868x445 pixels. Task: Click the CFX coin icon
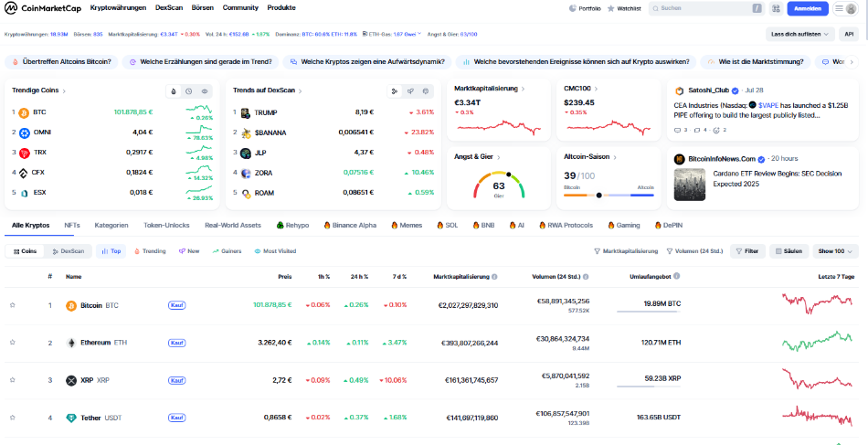coord(24,174)
